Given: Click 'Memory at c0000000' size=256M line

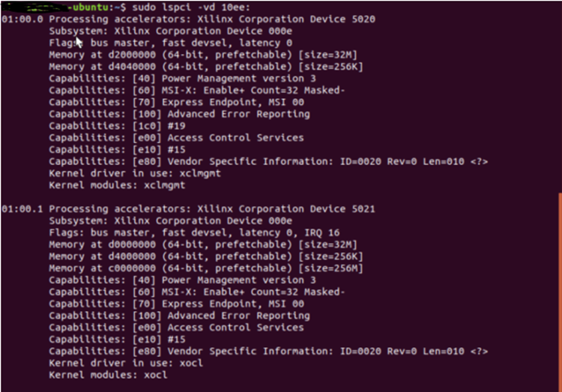Looking at the screenshot, I should 206,268.
